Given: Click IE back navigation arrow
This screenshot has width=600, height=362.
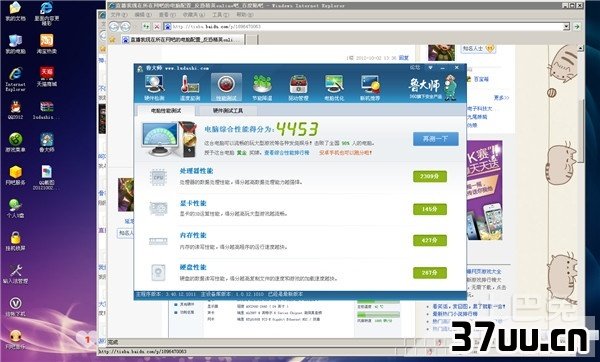Looking at the screenshot, I should (x=114, y=26).
